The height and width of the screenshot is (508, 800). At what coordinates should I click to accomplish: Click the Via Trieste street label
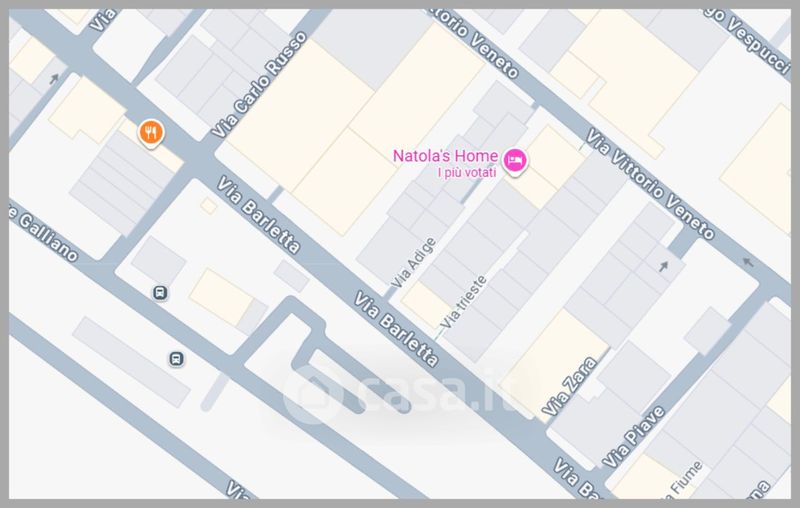tap(463, 302)
